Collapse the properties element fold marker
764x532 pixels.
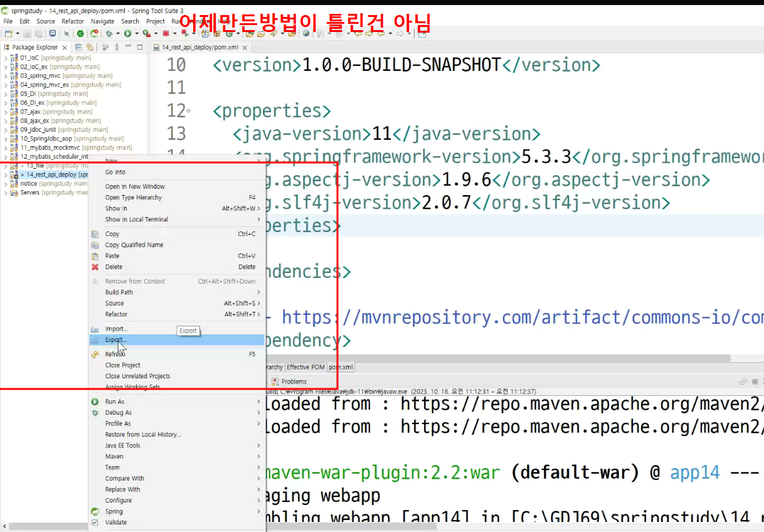click(189, 112)
